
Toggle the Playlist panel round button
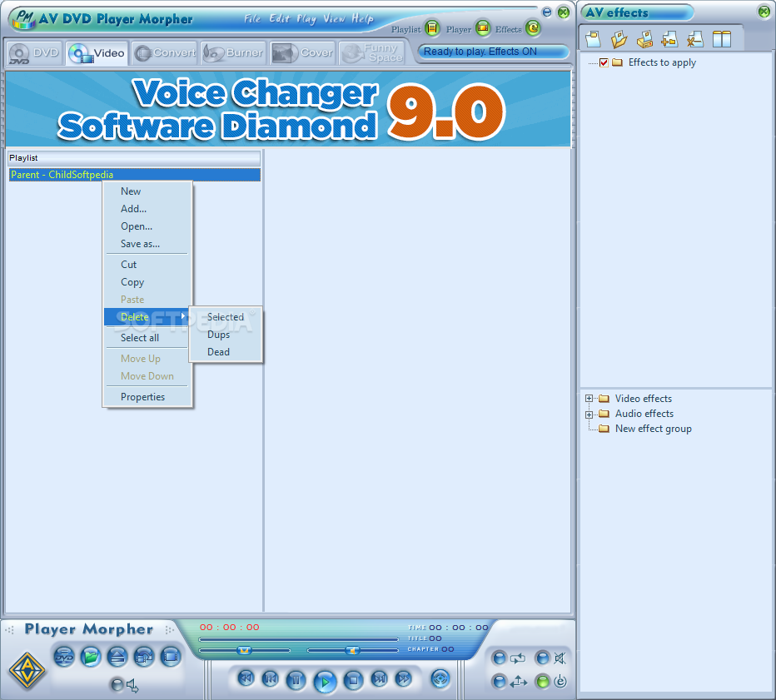(432, 28)
